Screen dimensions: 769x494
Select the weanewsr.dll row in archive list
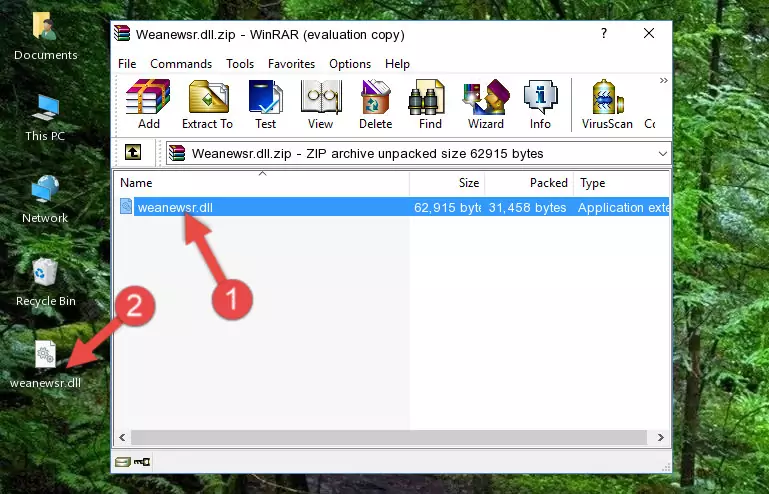coord(392,207)
